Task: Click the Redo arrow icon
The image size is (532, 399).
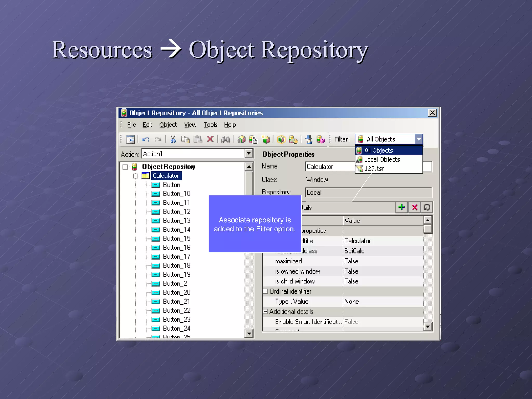Action: tap(158, 139)
